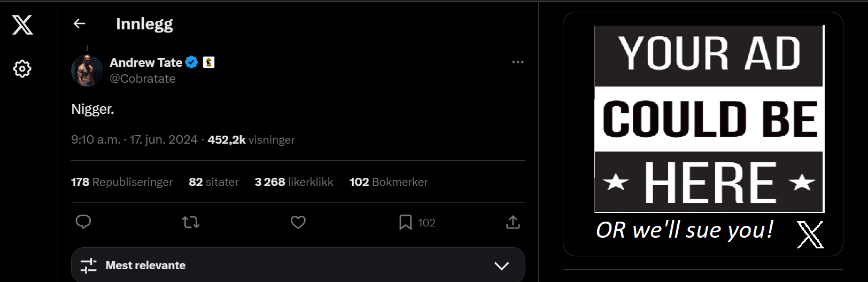Click the share upload icon
The height and width of the screenshot is (282, 868).
[x=513, y=222]
